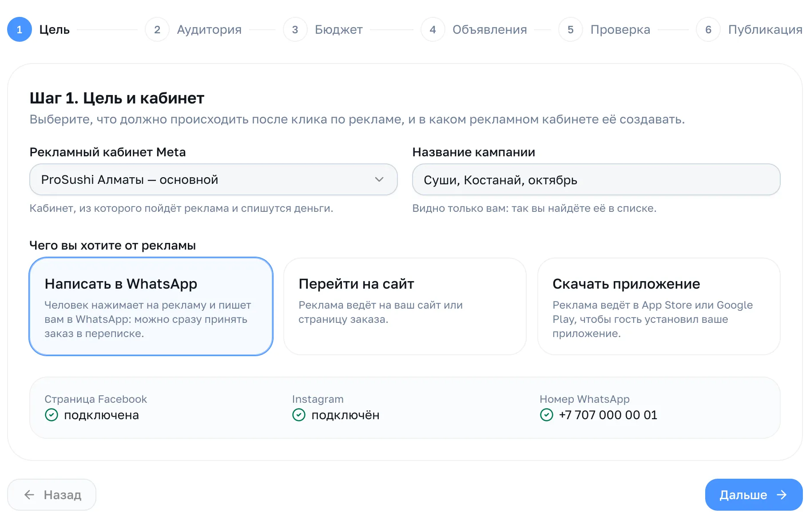The height and width of the screenshot is (532, 810).
Task: Select the Написать в WhatsApp goal card
Action: 151,306
